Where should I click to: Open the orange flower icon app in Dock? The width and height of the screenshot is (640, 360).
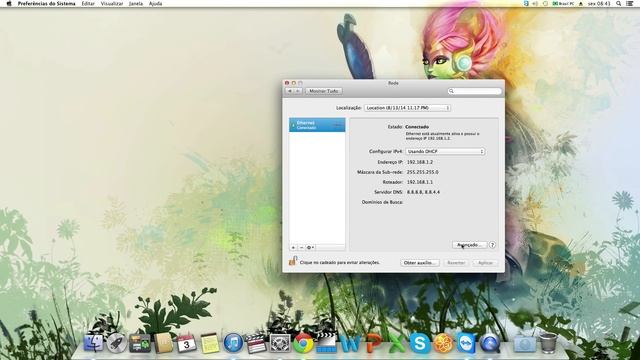[443, 343]
